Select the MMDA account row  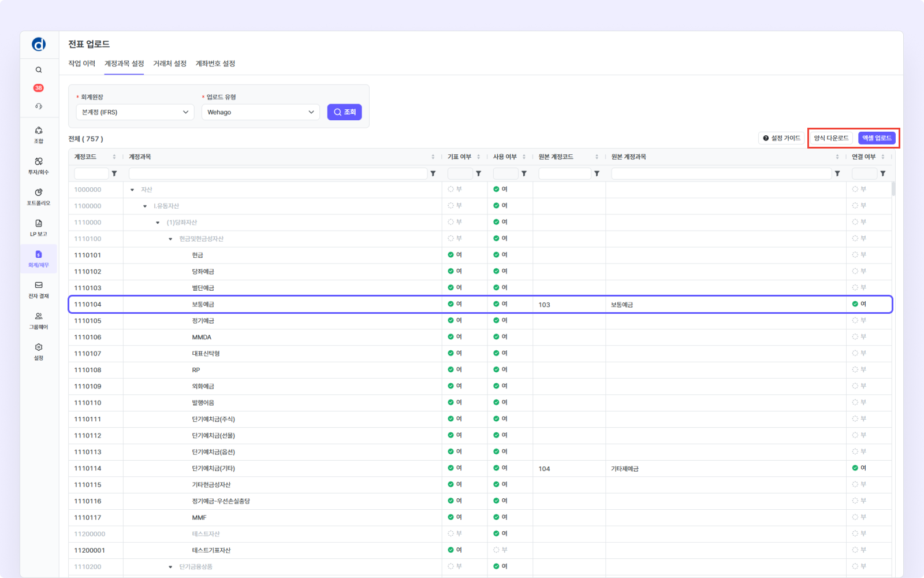pos(480,337)
